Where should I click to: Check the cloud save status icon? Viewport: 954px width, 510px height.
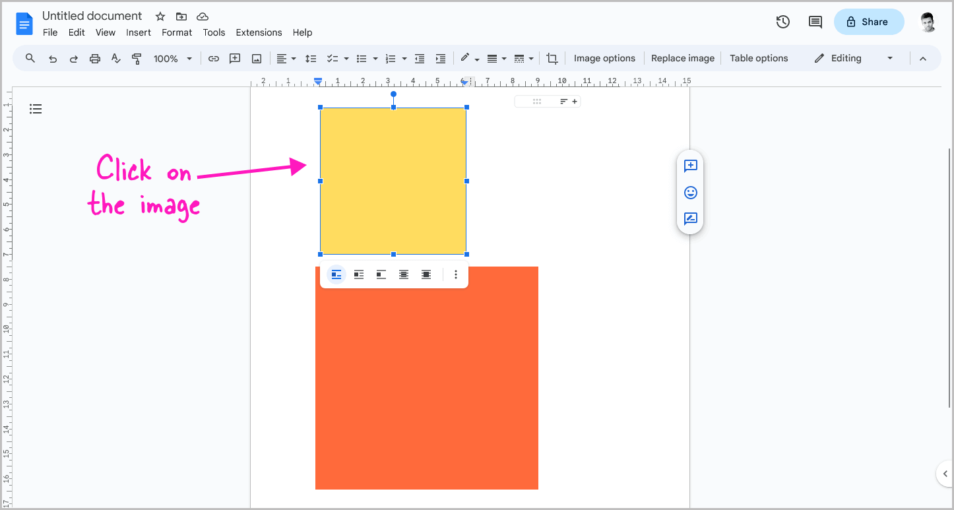pyautogui.click(x=203, y=16)
